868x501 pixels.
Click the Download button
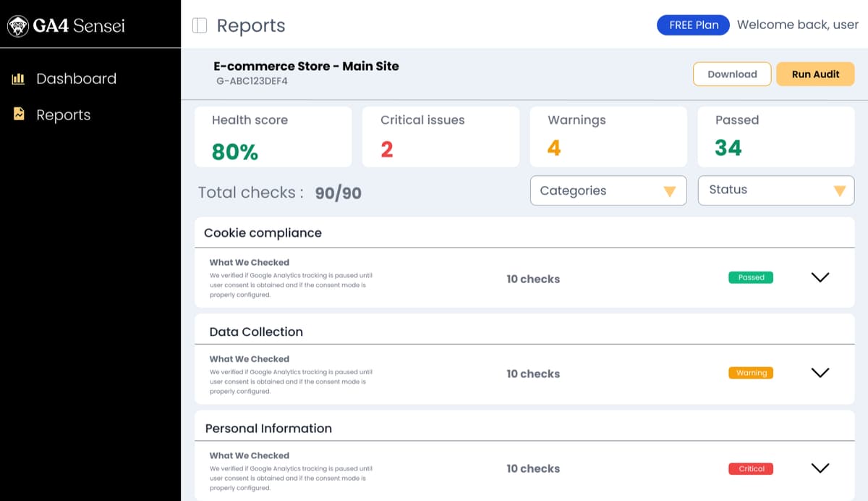click(x=732, y=74)
